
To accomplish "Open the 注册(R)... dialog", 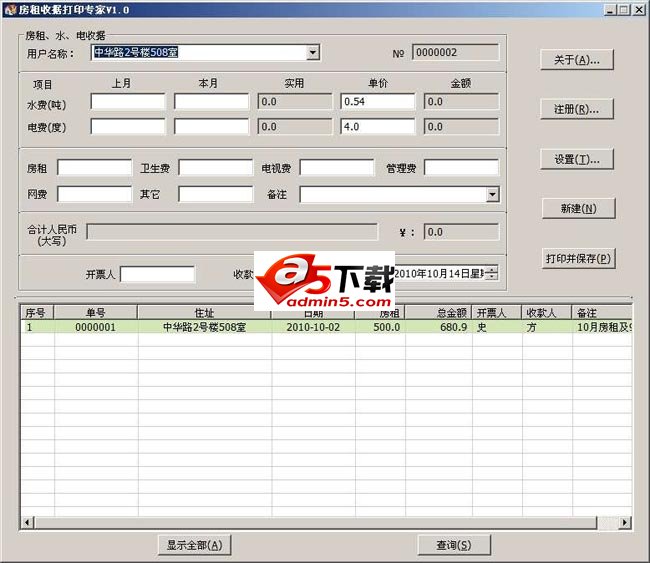I will [x=577, y=109].
